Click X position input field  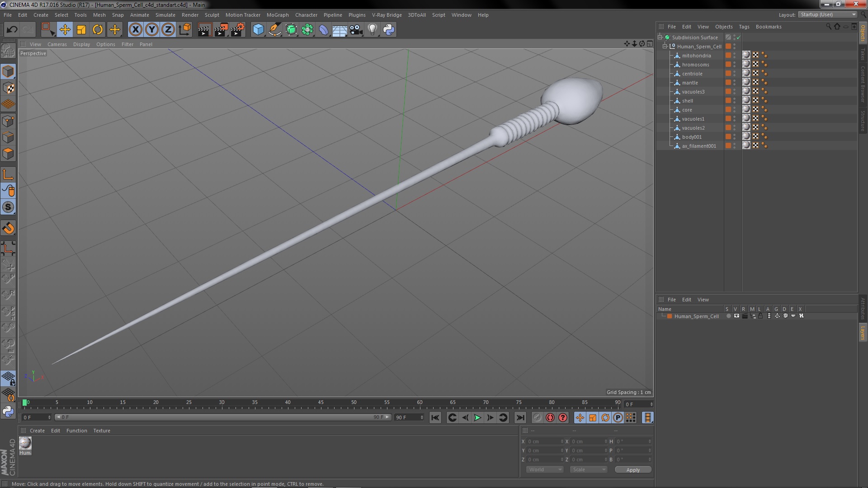pos(544,441)
